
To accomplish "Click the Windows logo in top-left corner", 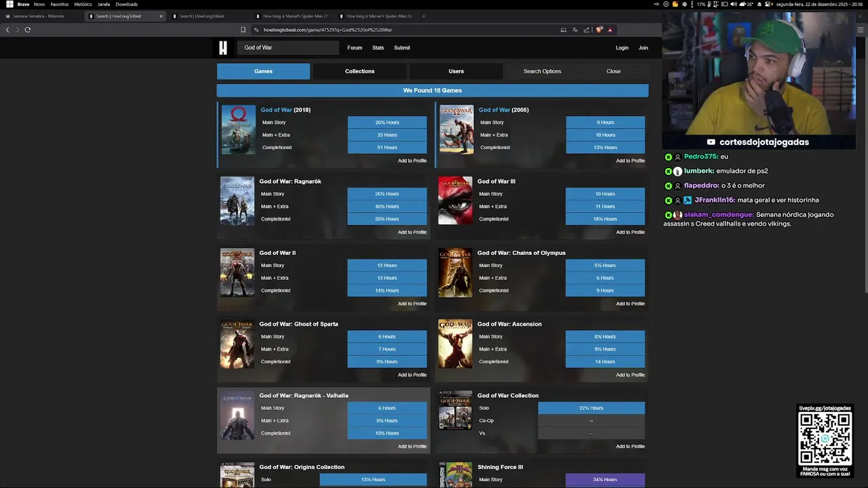I will point(9,4).
